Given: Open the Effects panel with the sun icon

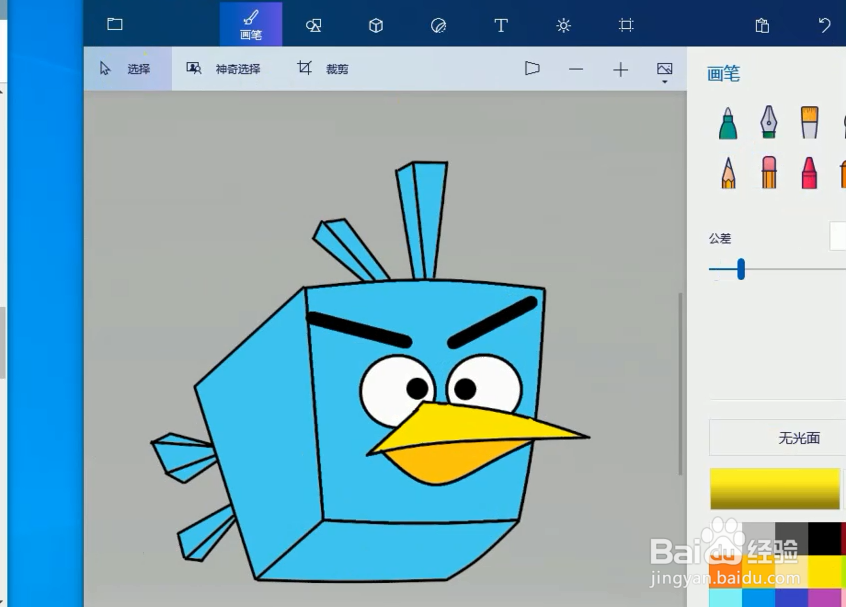Looking at the screenshot, I should pos(564,26).
